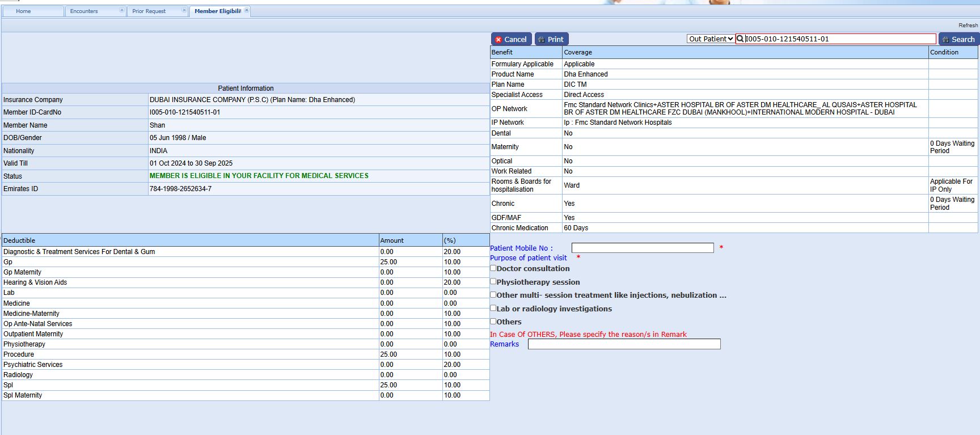Select the Others visit purpose checkbox

(x=493, y=321)
